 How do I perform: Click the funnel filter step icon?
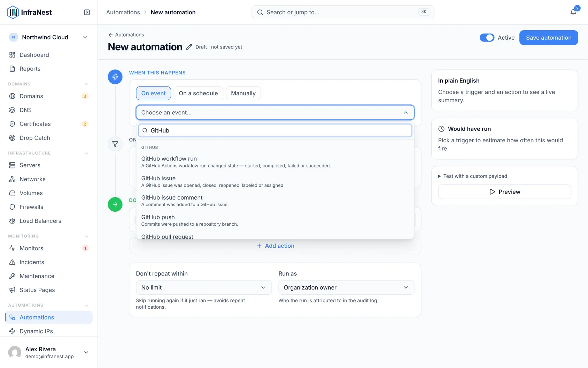115,144
